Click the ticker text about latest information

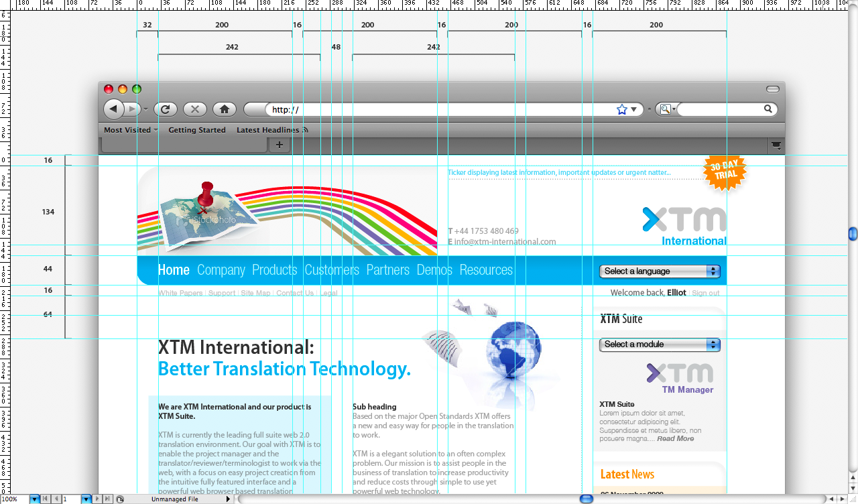pos(559,172)
